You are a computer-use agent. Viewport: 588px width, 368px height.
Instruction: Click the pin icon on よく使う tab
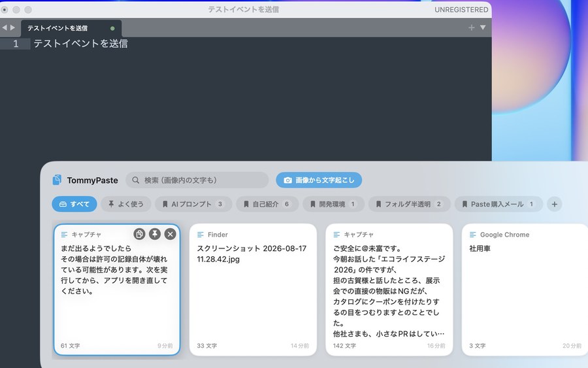click(111, 204)
